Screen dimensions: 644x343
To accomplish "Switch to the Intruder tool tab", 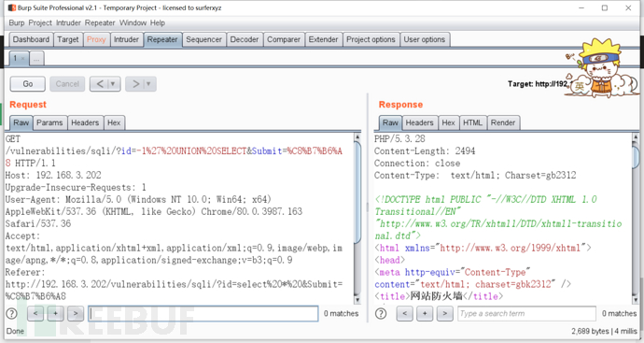I will click(127, 39).
